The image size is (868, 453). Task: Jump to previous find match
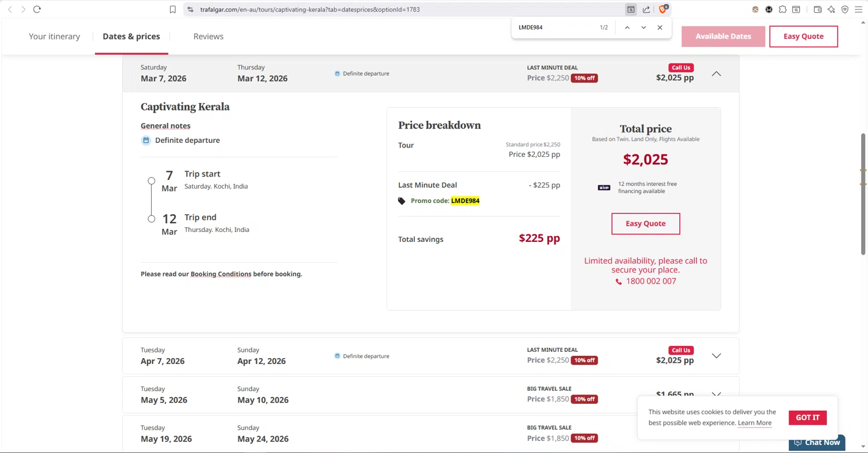click(627, 27)
